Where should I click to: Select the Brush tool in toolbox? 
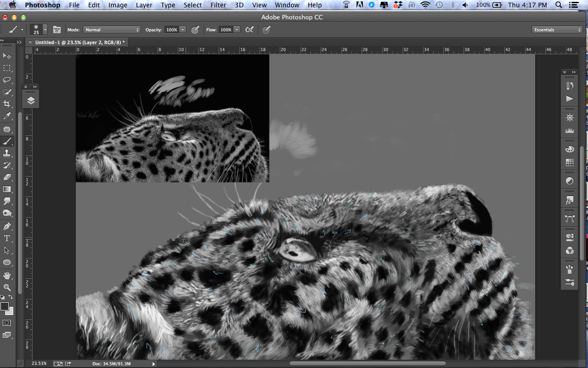click(x=7, y=141)
